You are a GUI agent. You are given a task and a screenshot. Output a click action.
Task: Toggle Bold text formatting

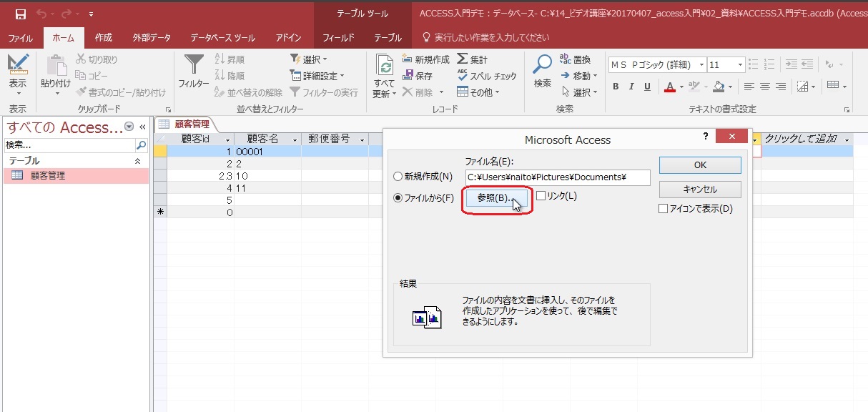tap(615, 87)
